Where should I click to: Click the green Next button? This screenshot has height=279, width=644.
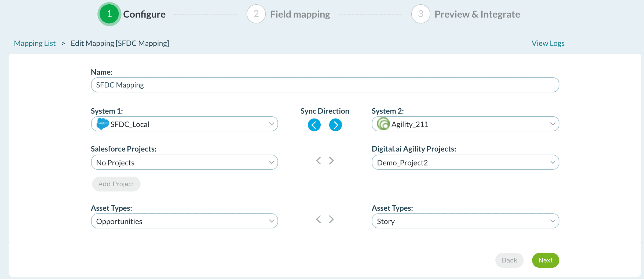point(545,260)
